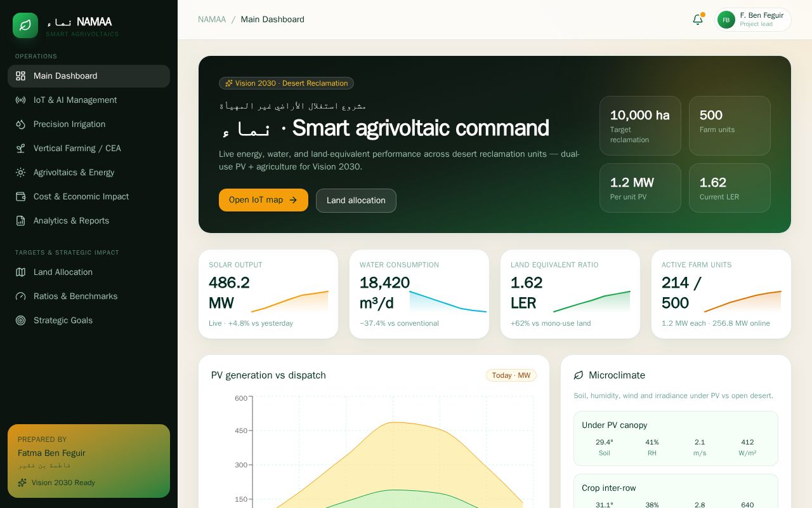Open notifications bell
Image resolution: width=812 pixels, height=508 pixels.
pyautogui.click(x=698, y=20)
